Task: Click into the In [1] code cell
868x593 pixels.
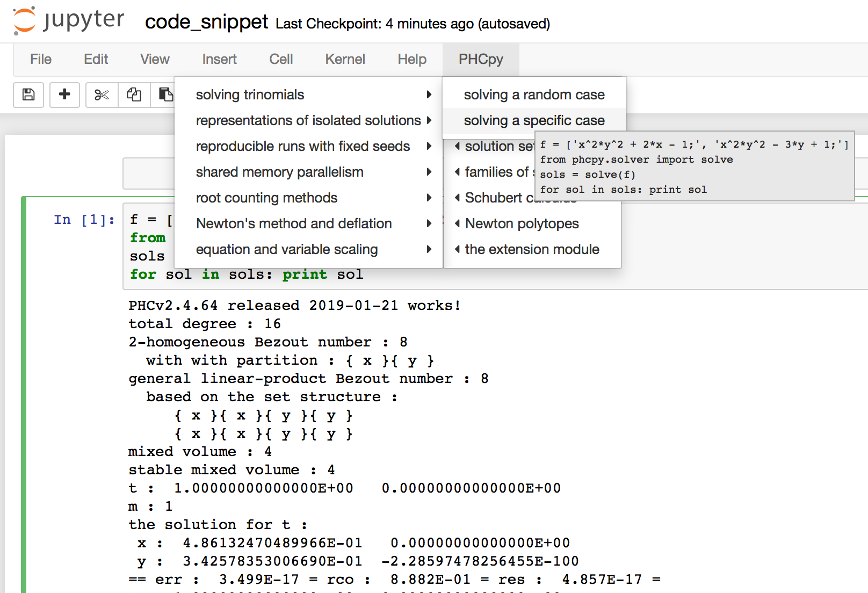Action: click(x=483, y=275)
